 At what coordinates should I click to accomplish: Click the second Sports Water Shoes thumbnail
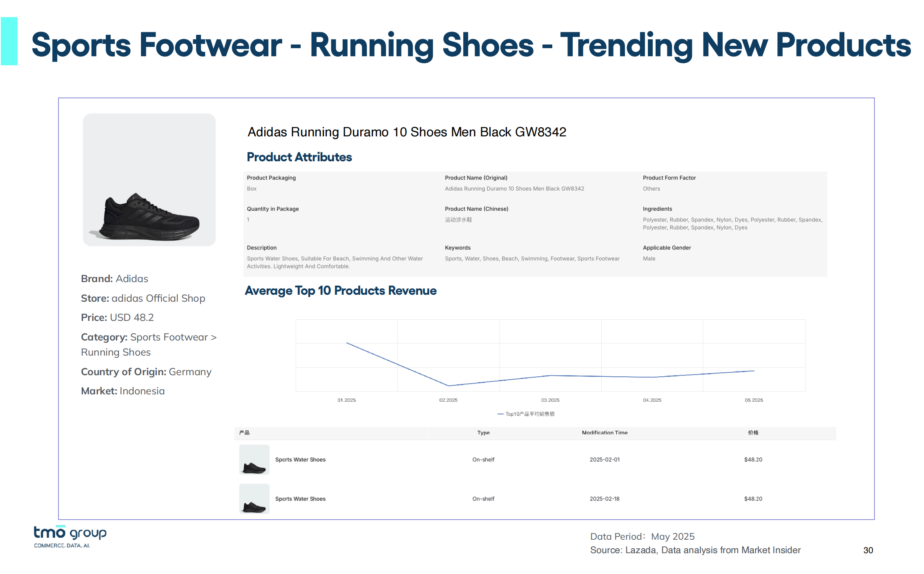point(254,499)
